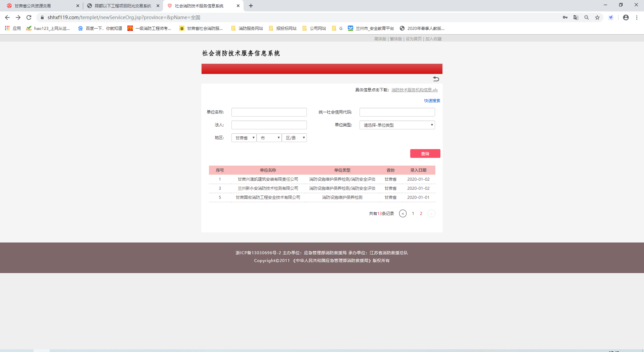Screen dimensions: 644x352
Task: Switch to 限额以下工程项目阳光交易系统 tab
Action: pyautogui.click(x=123, y=6)
